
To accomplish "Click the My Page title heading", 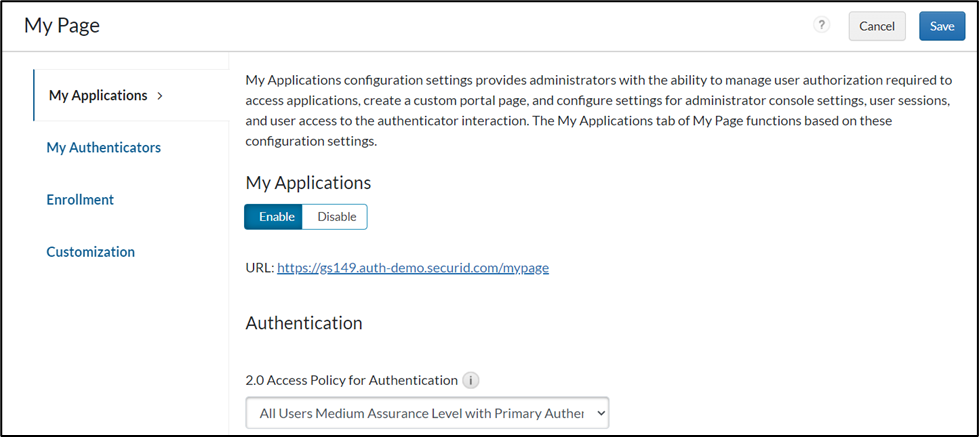I will point(62,26).
